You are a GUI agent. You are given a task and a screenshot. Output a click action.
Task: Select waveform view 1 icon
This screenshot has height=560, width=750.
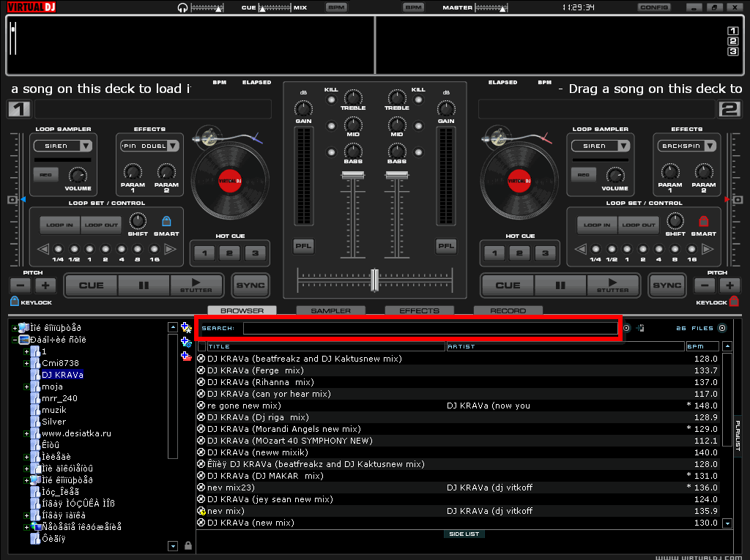(732, 31)
